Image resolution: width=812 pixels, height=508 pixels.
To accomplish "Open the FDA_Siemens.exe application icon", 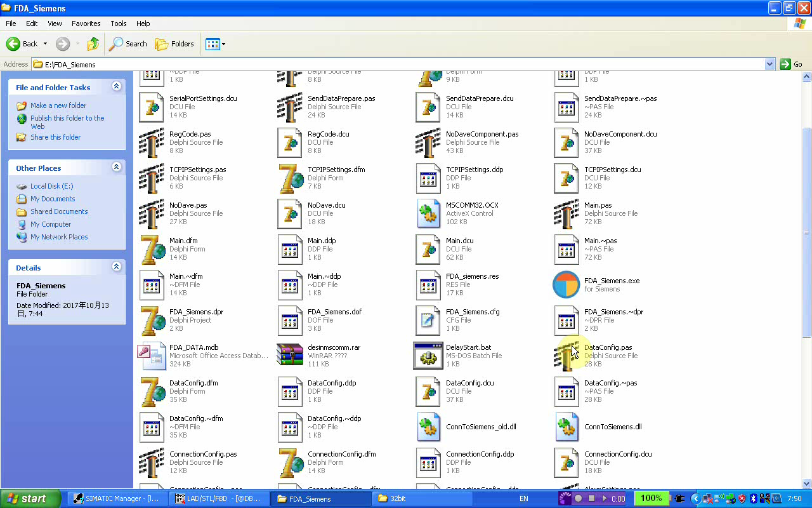I will pos(566,284).
